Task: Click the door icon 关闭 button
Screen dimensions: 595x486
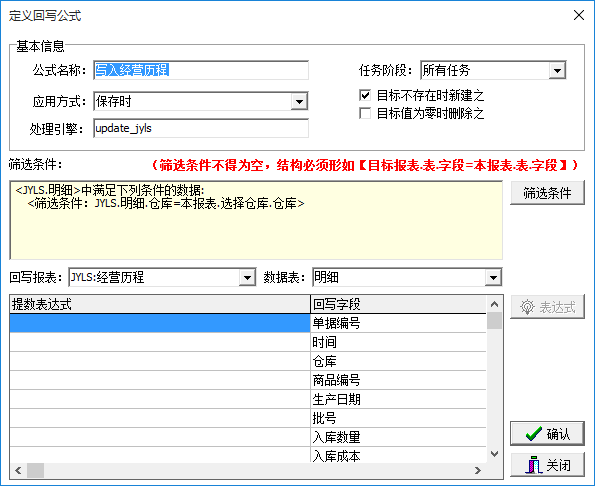Action: pyautogui.click(x=547, y=465)
